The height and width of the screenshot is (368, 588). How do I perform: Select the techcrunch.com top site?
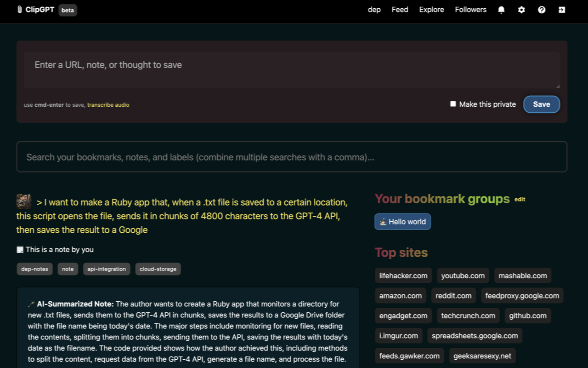point(468,316)
